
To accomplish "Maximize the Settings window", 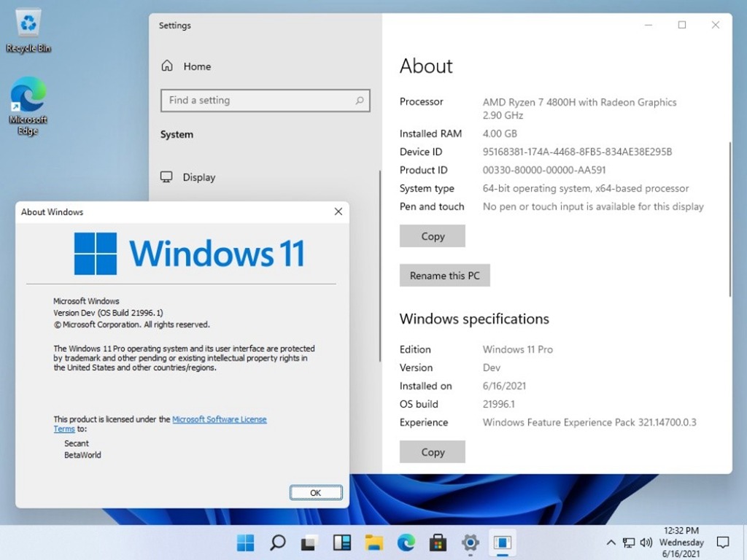I will [x=682, y=25].
